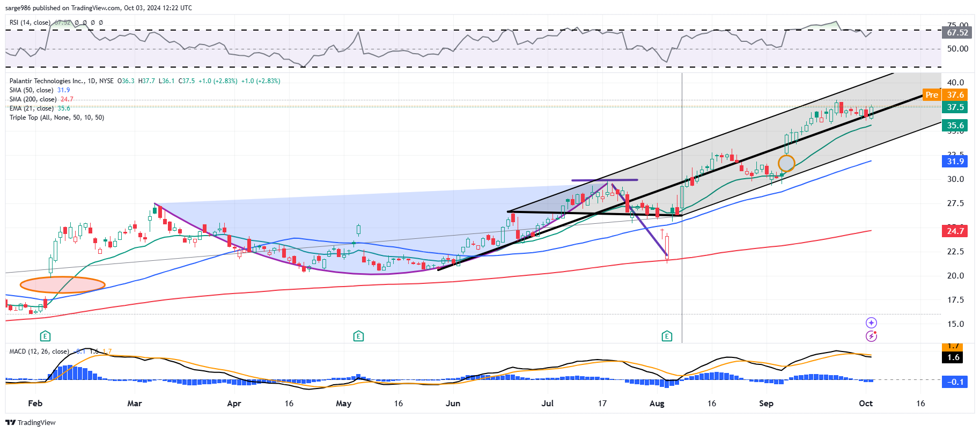
Task: Click the February earnings E marker
Action: tap(45, 336)
